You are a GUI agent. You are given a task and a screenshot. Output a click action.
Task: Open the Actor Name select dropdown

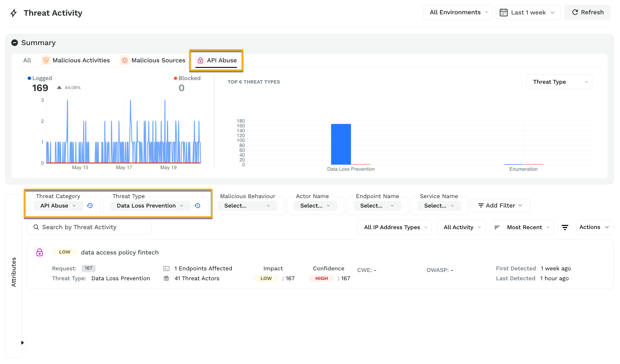(x=315, y=206)
